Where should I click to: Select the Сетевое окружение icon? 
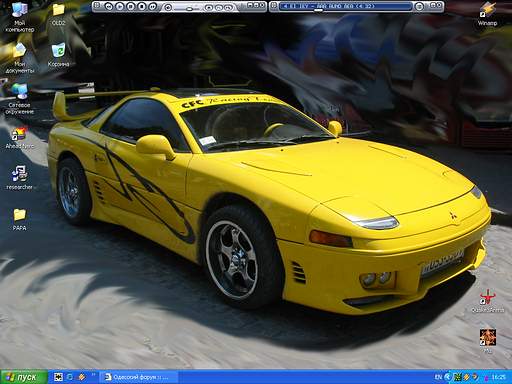pos(19,99)
